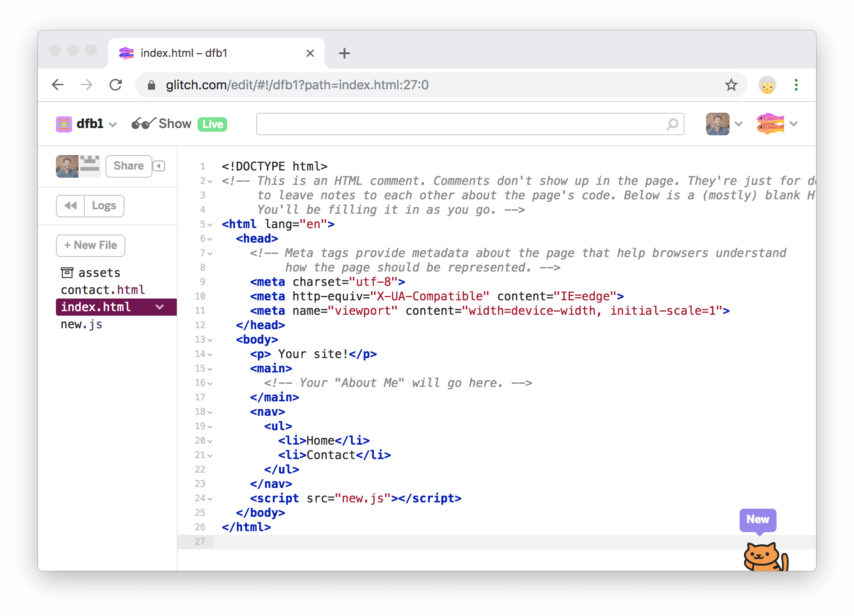Image resolution: width=854 pixels, height=616 pixels.
Task: Click the search magnifier icon
Action: tap(672, 124)
